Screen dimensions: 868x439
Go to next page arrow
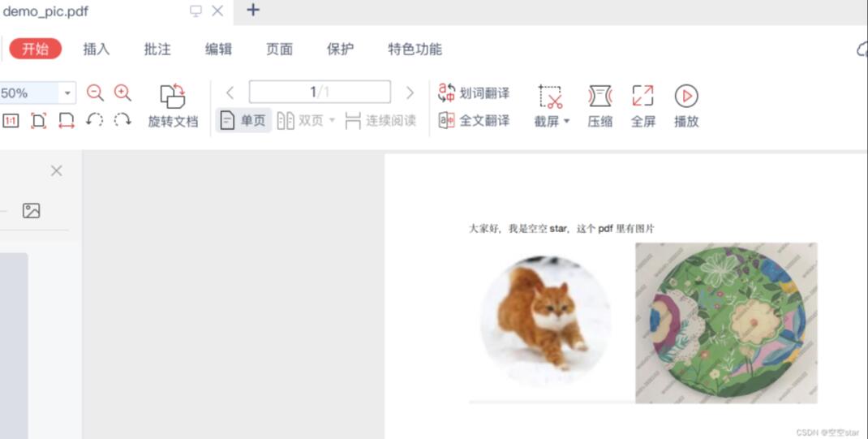click(x=410, y=93)
